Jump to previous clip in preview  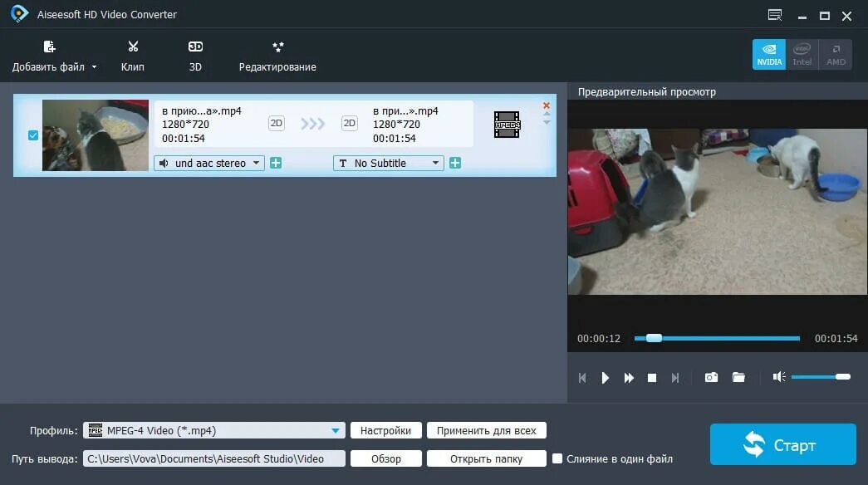(582, 378)
